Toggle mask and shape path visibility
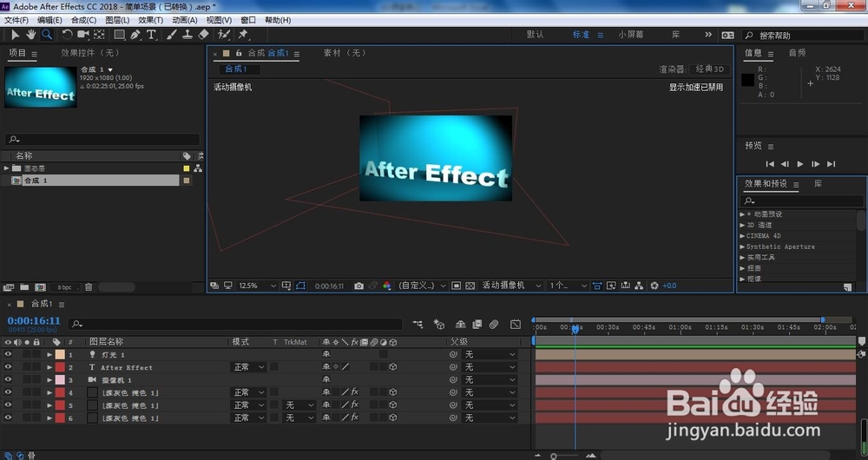Screen dimensions: 868x460 pyautogui.click(x=300, y=286)
